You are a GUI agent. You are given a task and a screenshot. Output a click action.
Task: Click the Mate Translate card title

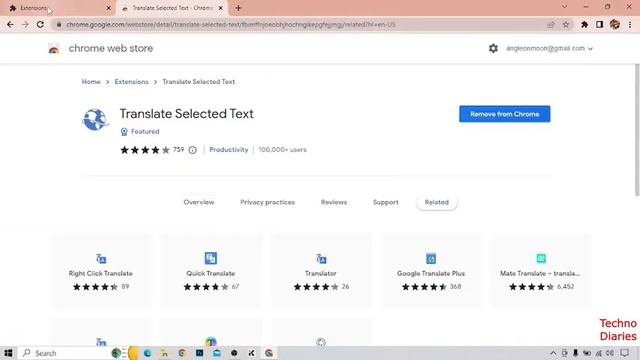tap(540, 273)
